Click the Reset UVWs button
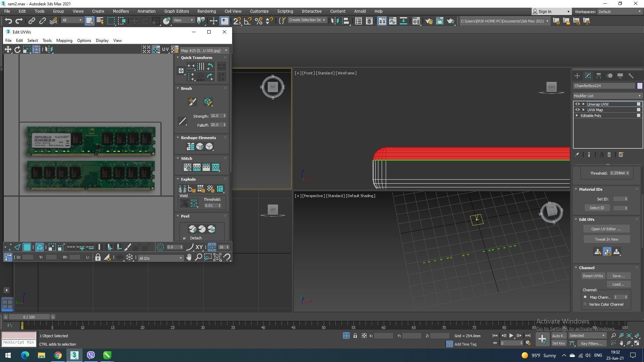Image resolution: width=644 pixels, height=362 pixels. 593,276
